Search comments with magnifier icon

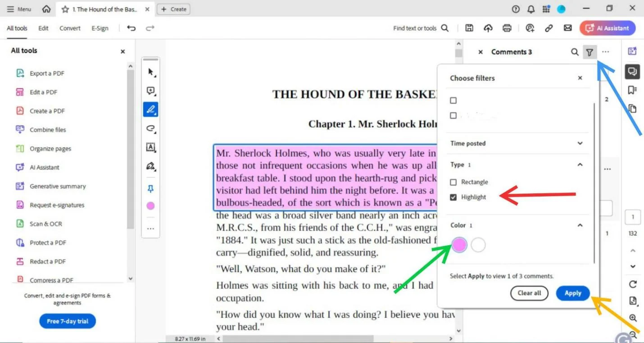[575, 52]
